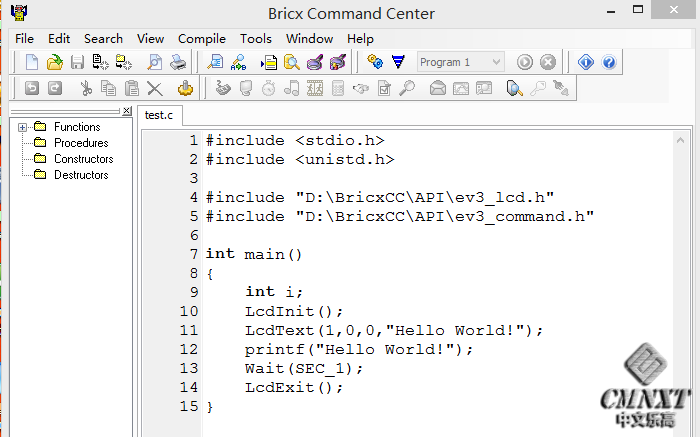Click the plug close communication icon
This screenshot has width=700, height=437.
(560, 88)
